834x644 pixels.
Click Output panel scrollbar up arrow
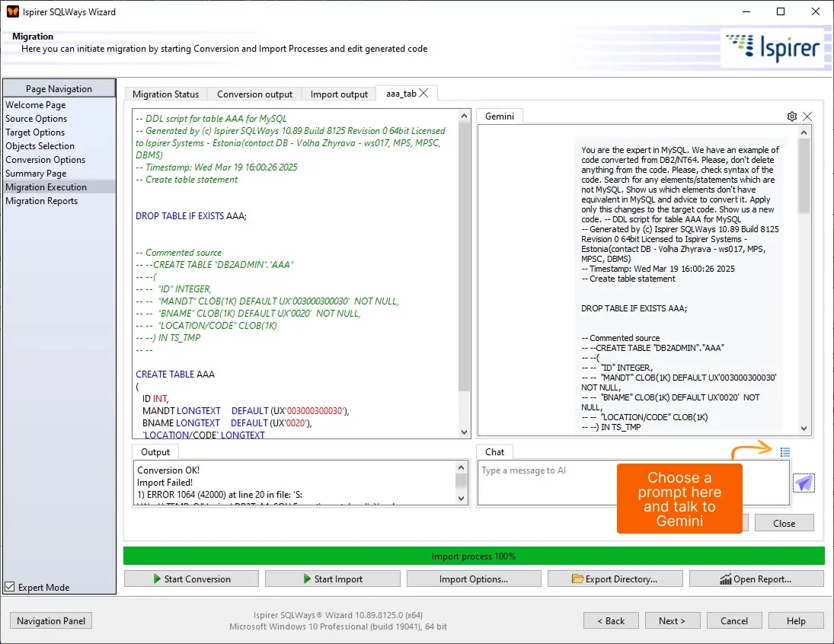click(x=461, y=467)
